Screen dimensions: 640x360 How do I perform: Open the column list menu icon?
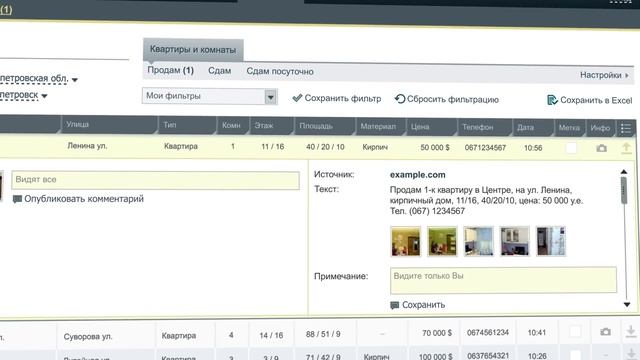626,129
